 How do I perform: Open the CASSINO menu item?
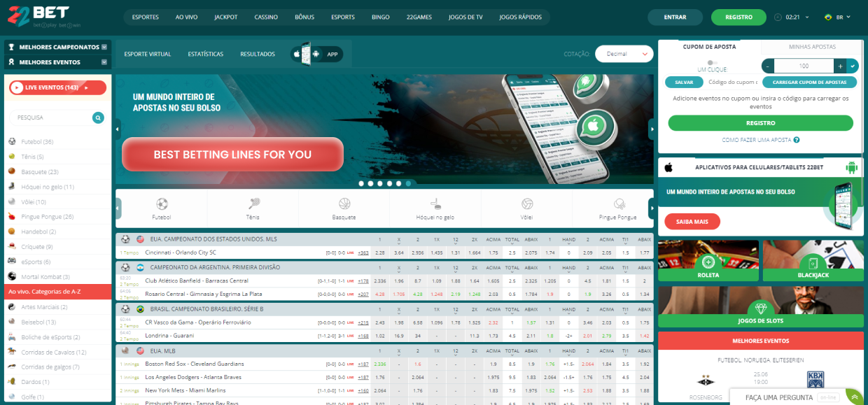click(x=266, y=17)
